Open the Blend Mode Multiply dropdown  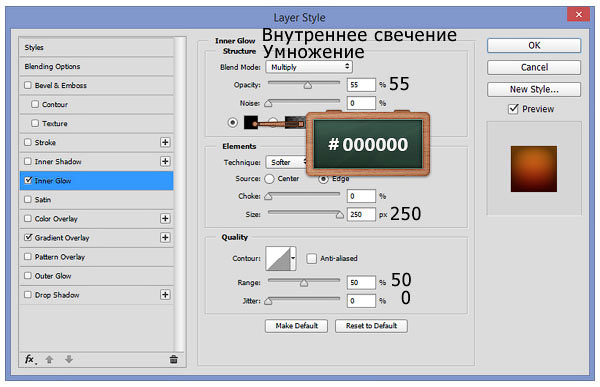point(309,67)
